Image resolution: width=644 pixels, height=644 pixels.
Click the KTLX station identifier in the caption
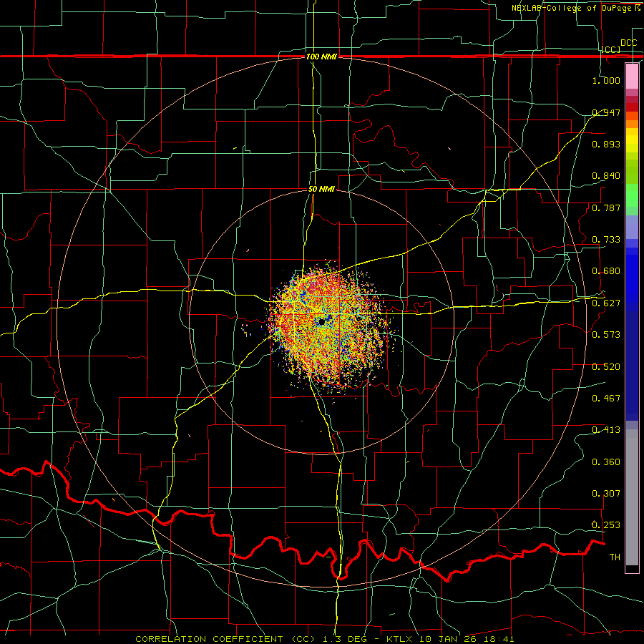pyautogui.click(x=399, y=639)
